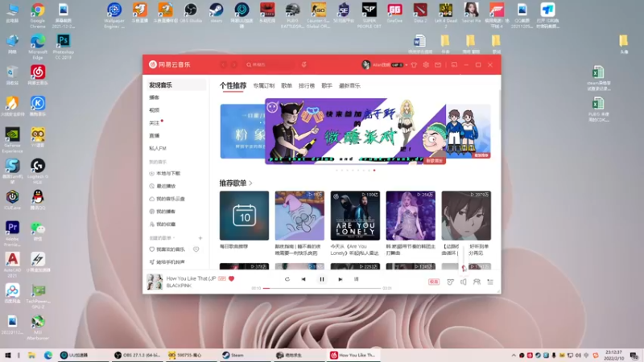Show hidden system tray icons chevron
Viewport: 644px width, 362px height.
click(514, 356)
